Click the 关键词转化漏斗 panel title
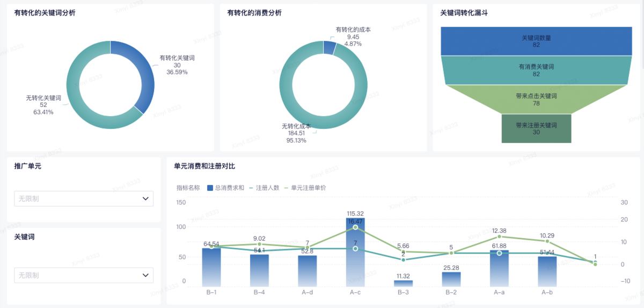The width and height of the screenshot is (644, 308). [x=464, y=13]
